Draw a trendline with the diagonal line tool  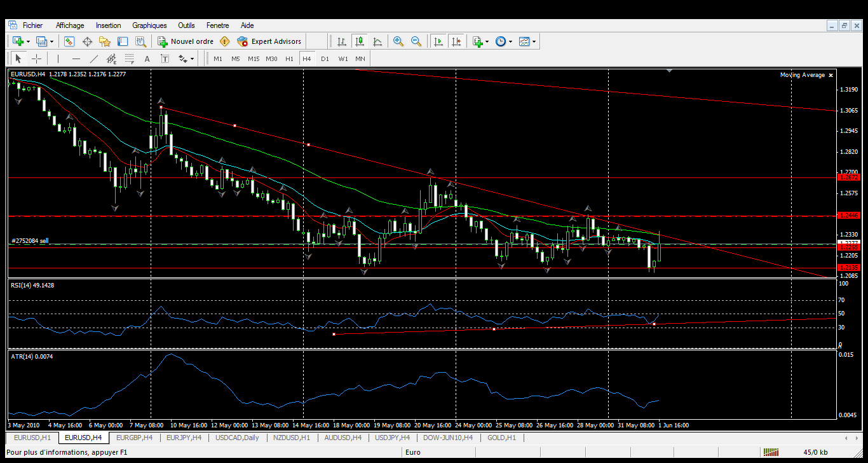(94, 59)
